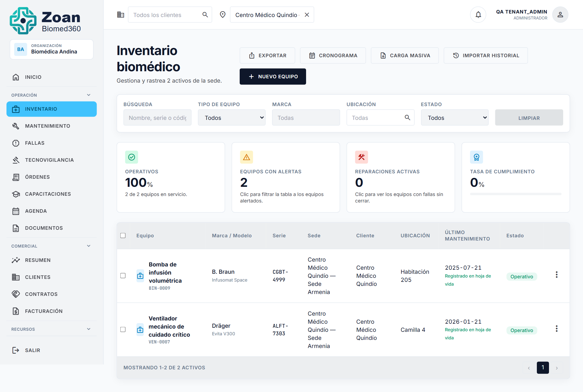583x392 pixels.
Task: Click Salir to log out
Action: pos(52,350)
